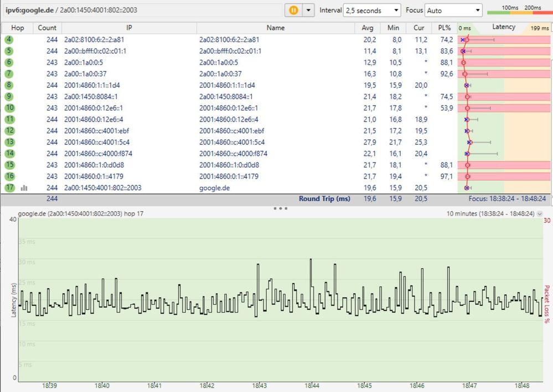Image resolution: width=553 pixels, height=392 pixels.
Task: Sort by the PL% column header
Action: tap(444, 28)
